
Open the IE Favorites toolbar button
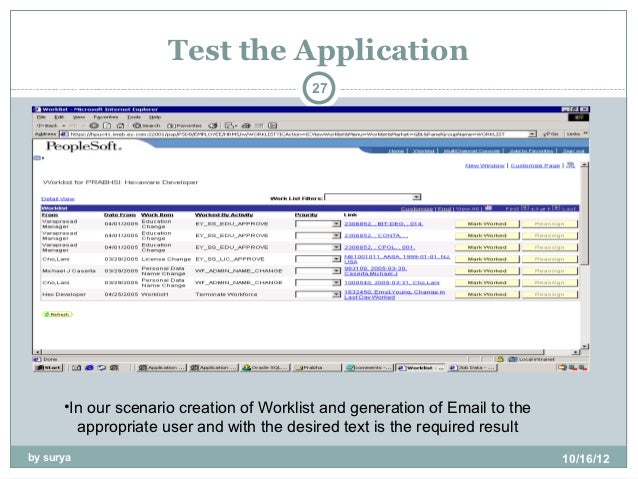184,126
